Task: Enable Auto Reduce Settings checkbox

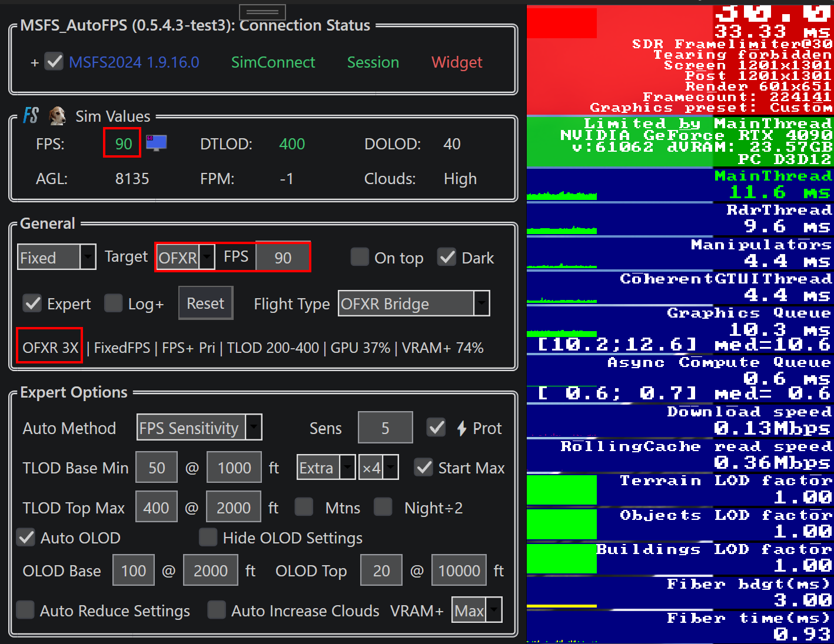Action: coord(25,610)
